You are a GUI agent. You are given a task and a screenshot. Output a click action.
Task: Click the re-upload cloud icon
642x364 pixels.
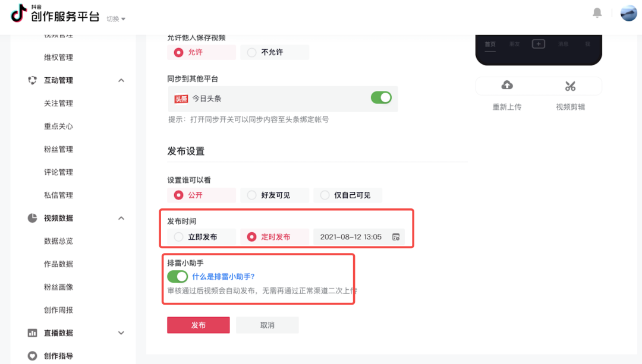[x=507, y=86]
